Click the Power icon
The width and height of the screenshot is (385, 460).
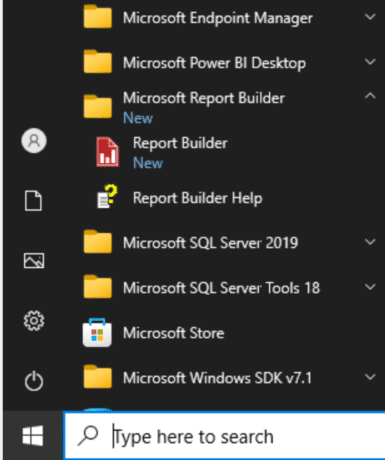click(x=34, y=381)
